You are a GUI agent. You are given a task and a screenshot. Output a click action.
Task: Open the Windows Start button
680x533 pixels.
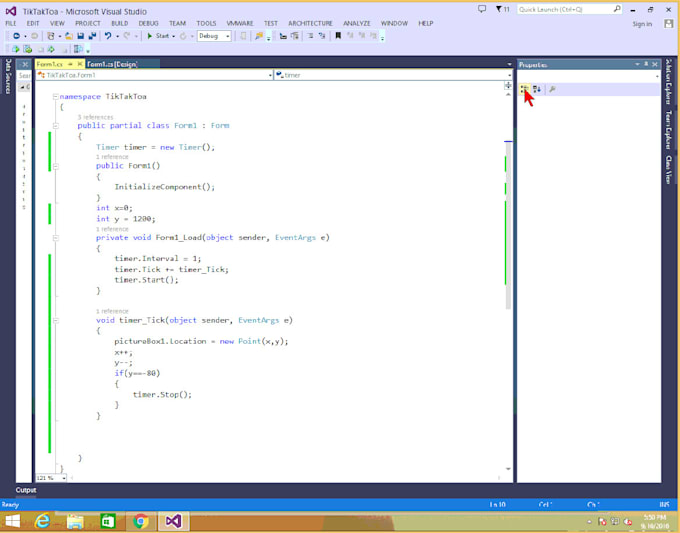(x=13, y=521)
